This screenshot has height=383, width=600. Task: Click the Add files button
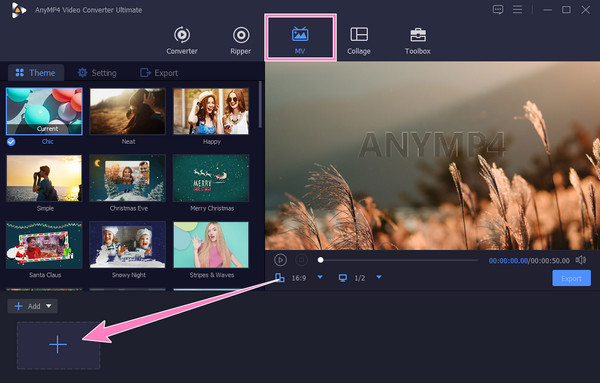pyautogui.click(x=27, y=306)
